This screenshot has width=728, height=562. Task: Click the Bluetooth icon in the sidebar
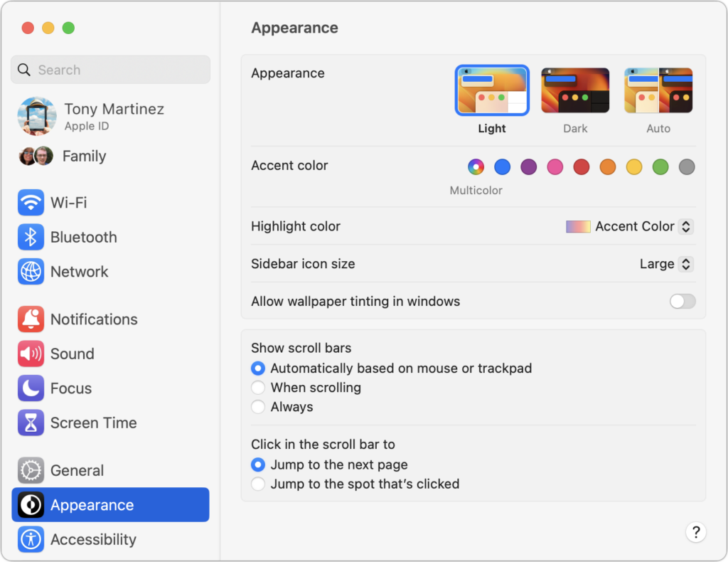pos(31,237)
